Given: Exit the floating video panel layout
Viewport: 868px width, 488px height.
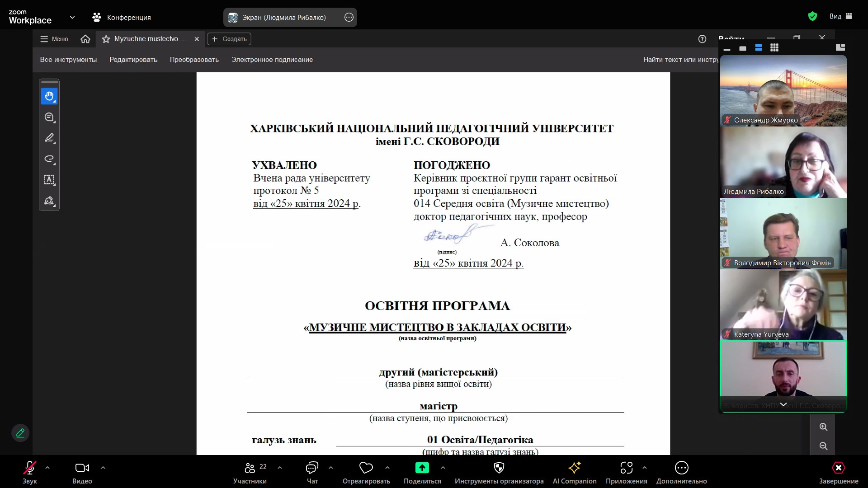Looking at the screenshot, I should 840,47.
